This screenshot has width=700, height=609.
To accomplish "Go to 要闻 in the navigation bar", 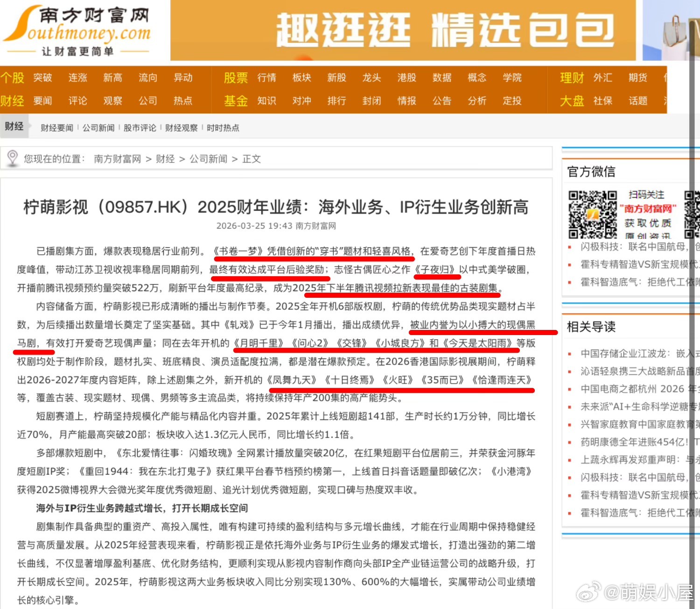I will point(42,101).
